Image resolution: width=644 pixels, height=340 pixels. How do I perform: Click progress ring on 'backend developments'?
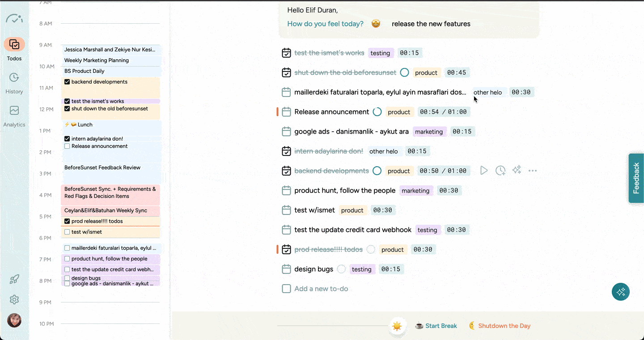click(x=377, y=171)
